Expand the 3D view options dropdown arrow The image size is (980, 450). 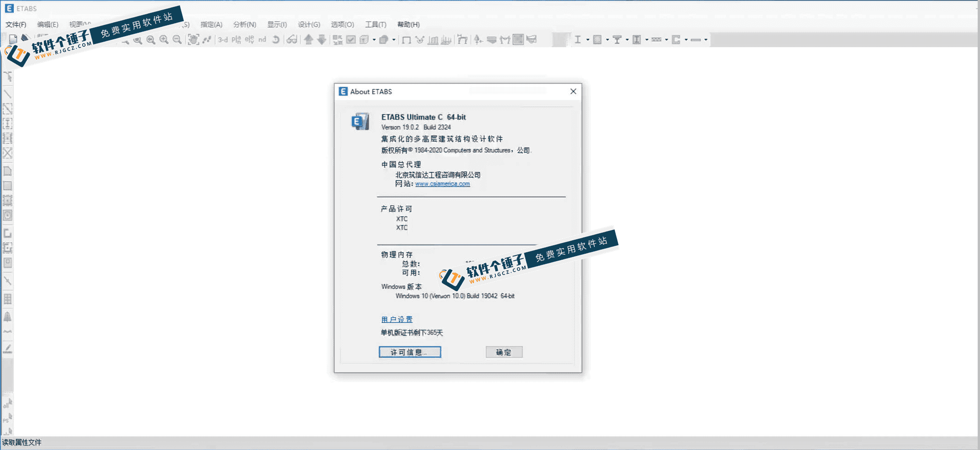pyautogui.click(x=374, y=40)
